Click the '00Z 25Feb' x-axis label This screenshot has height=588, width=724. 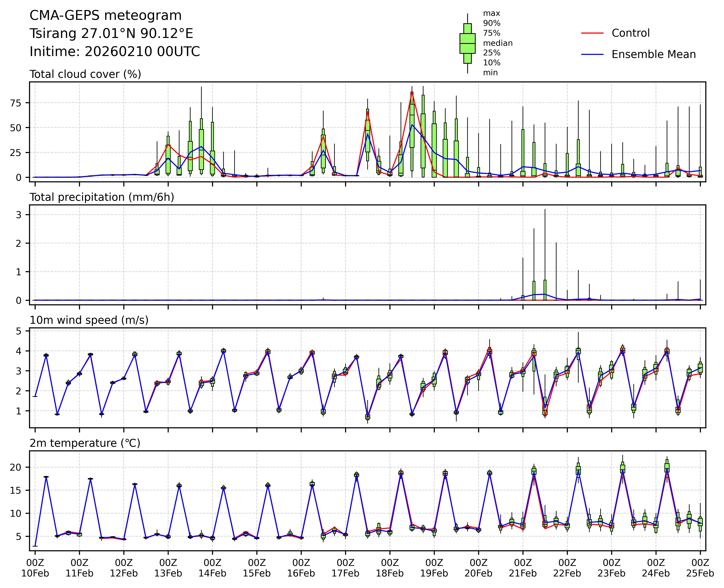click(x=700, y=568)
